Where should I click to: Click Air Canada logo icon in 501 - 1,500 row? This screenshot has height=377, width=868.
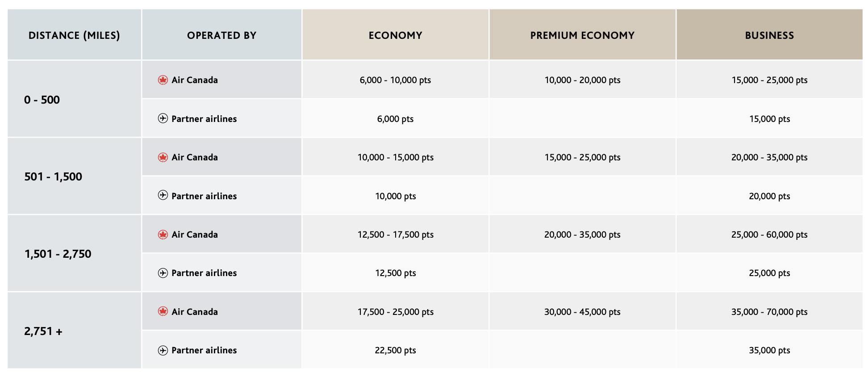pyautogui.click(x=163, y=157)
